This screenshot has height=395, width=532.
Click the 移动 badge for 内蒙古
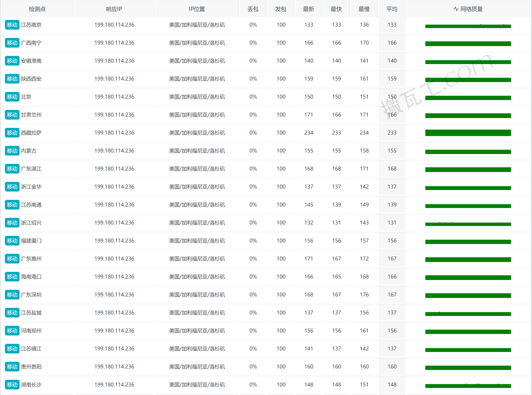[12, 151]
